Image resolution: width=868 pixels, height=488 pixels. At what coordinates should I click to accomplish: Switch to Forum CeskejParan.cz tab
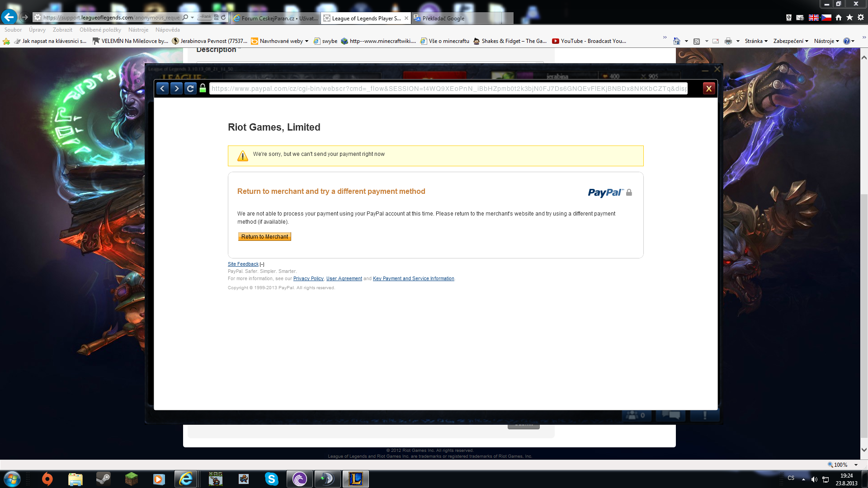[276, 19]
